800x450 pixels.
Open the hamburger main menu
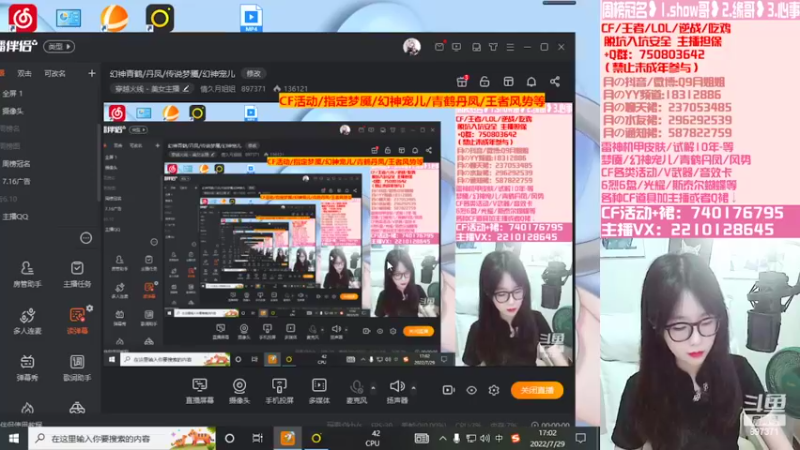510,47
